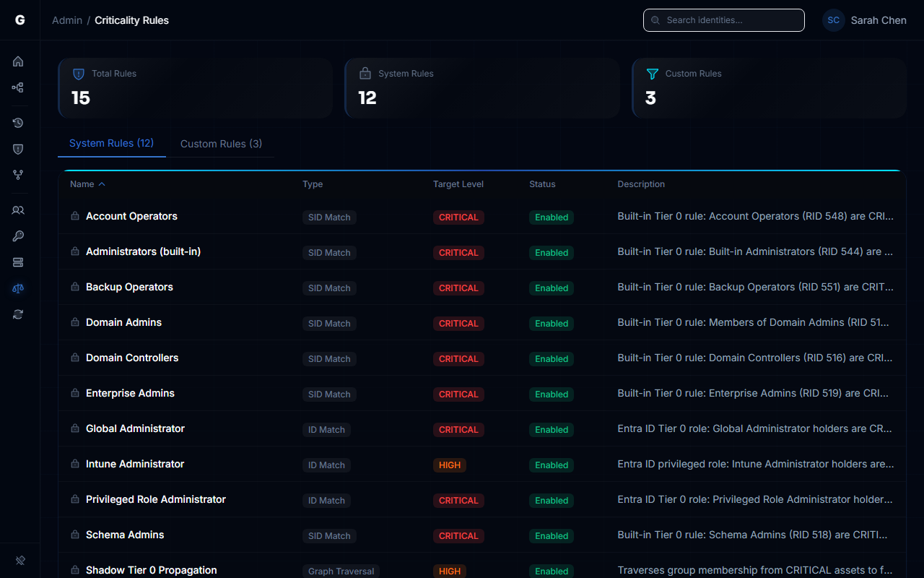Image resolution: width=924 pixels, height=578 pixels.
Task: Open the Home dashboard from the sidebar
Action: tap(18, 61)
